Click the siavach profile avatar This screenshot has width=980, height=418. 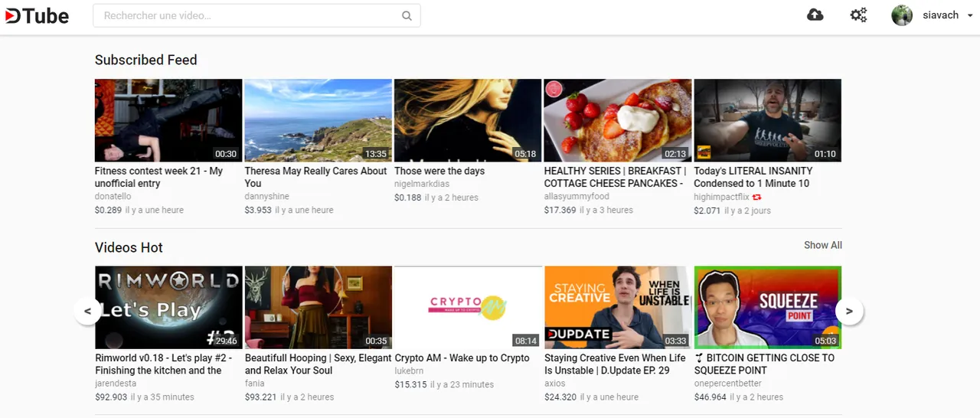tap(902, 15)
